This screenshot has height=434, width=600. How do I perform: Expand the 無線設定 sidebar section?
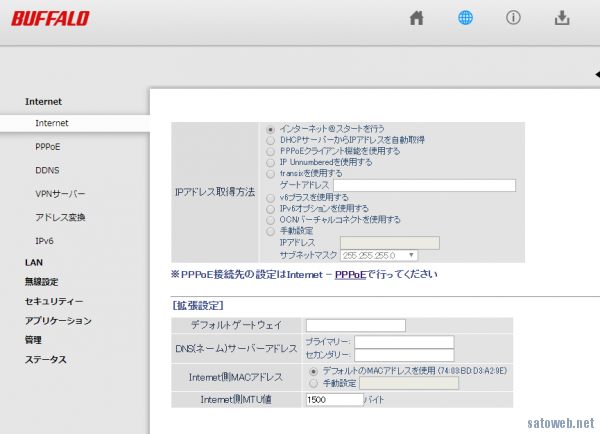(x=42, y=282)
